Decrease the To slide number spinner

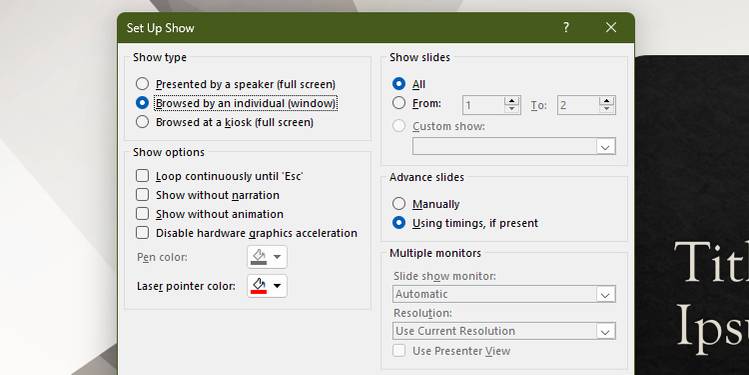tap(607, 109)
